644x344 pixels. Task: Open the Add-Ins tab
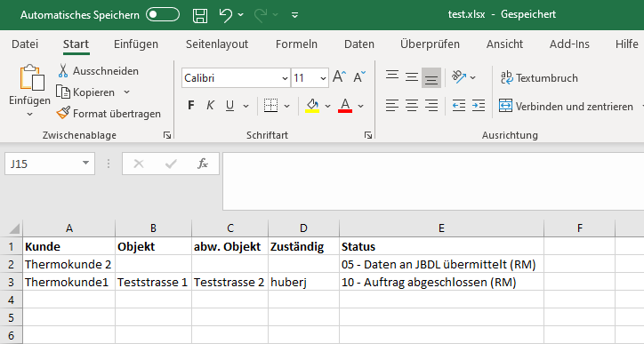click(569, 44)
